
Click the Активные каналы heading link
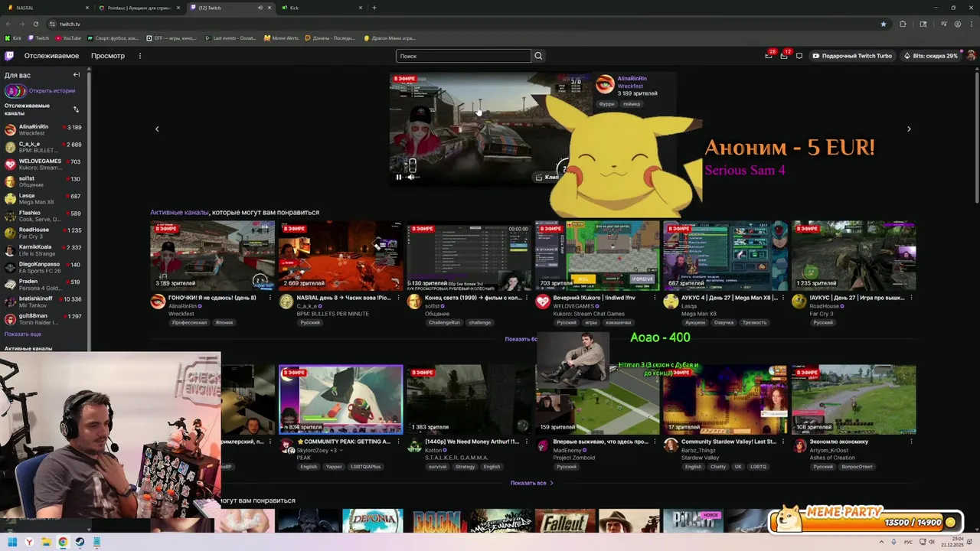[x=179, y=212]
